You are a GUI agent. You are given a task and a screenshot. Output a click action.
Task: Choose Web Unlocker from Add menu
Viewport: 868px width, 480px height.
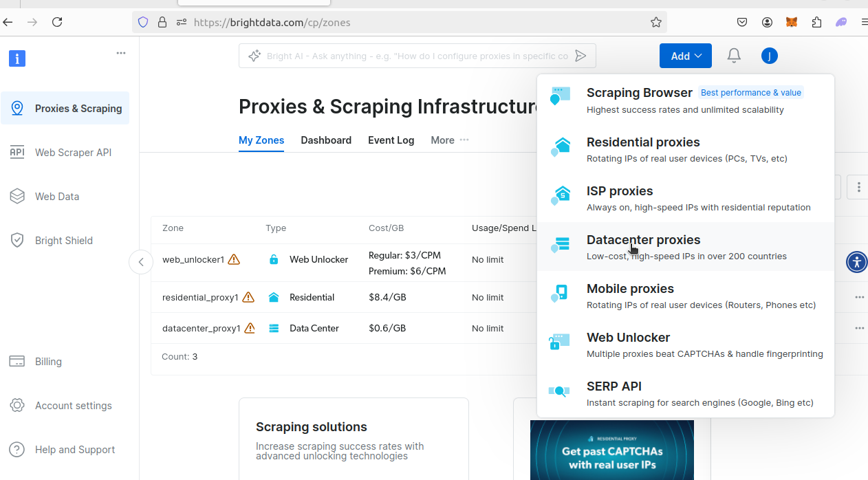click(686, 345)
